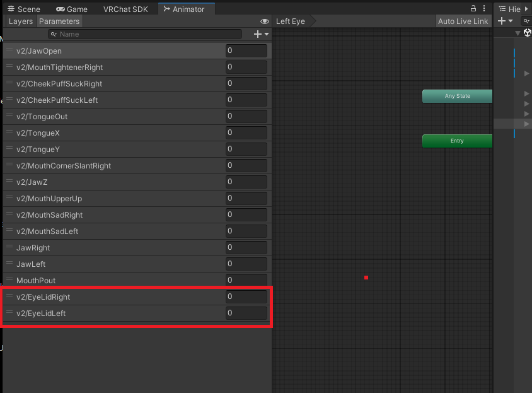532x393 pixels.
Task: Select the v2/MouthTightenerRight parameter name
Action: coord(59,67)
